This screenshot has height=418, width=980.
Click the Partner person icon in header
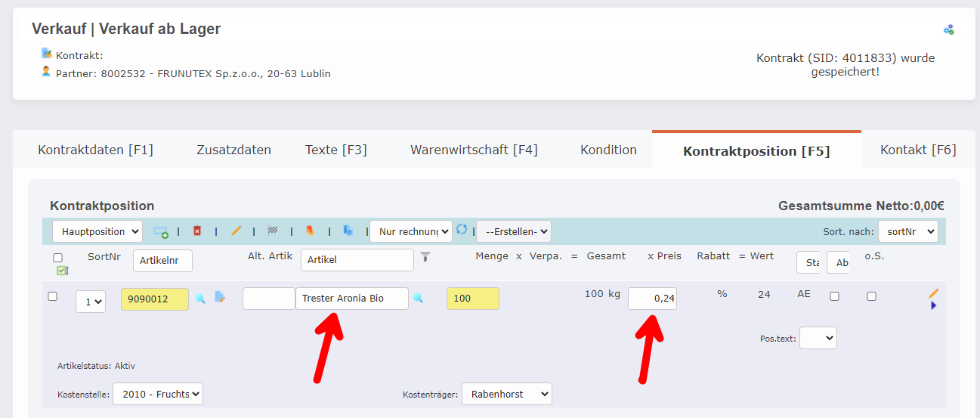click(46, 72)
